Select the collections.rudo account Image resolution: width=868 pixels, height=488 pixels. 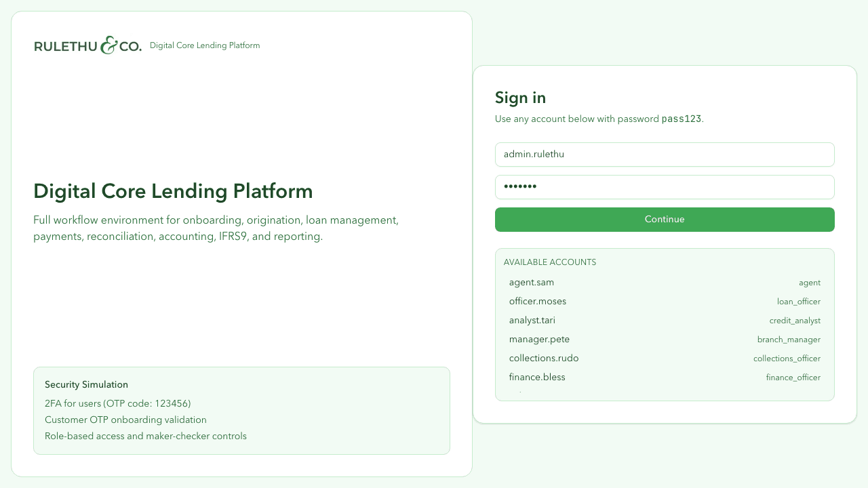[x=544, y=358]
